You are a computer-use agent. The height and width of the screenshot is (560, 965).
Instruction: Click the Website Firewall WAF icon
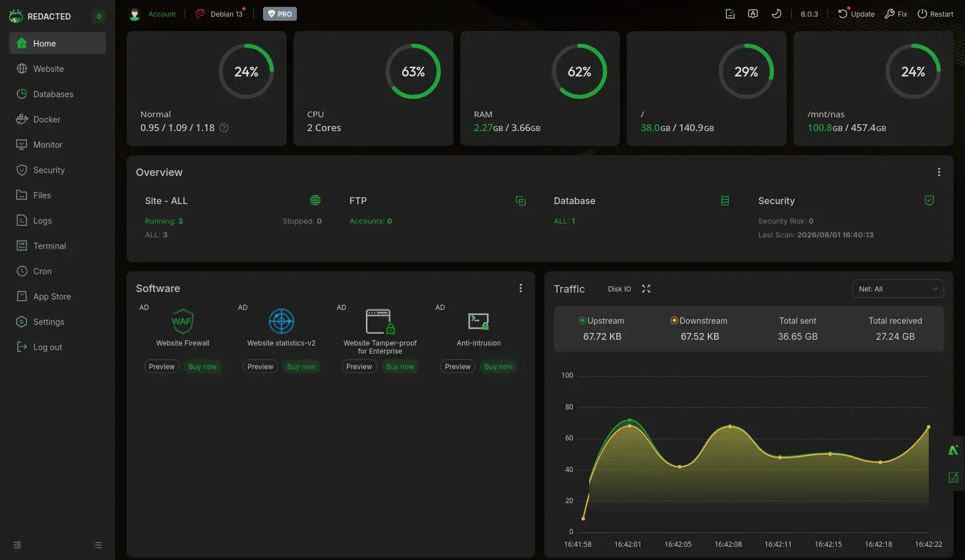click(x=182, y=321)
